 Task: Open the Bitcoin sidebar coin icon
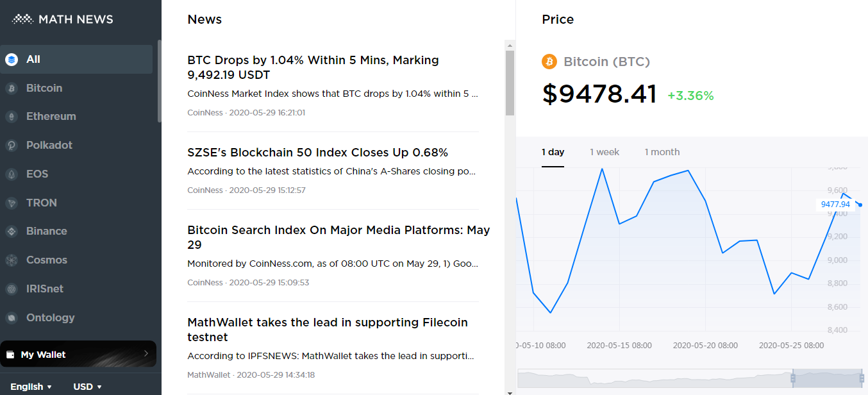pos(12,88)
